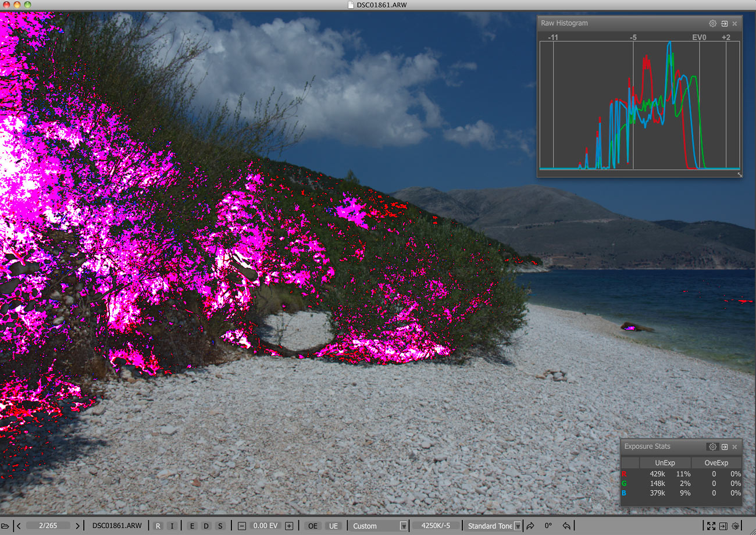Toggle the R raw display mode
Screen dimensions: 756x535
click(x=158, y=526)
